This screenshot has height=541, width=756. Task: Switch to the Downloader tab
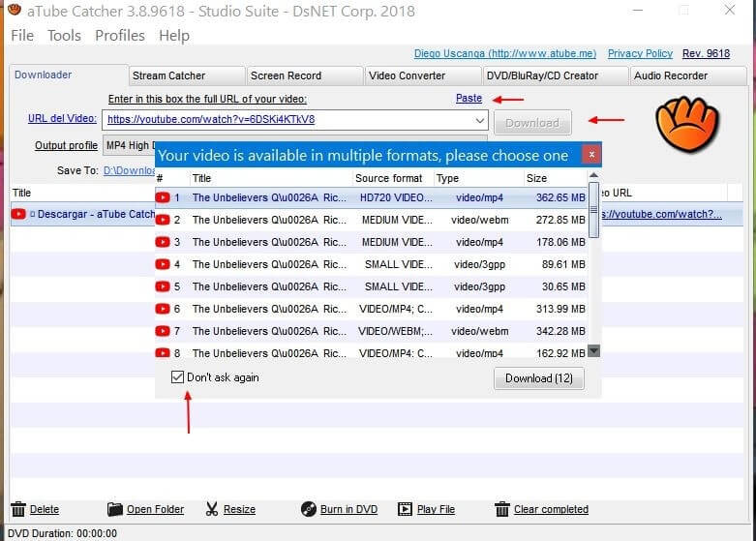point(69,75)
